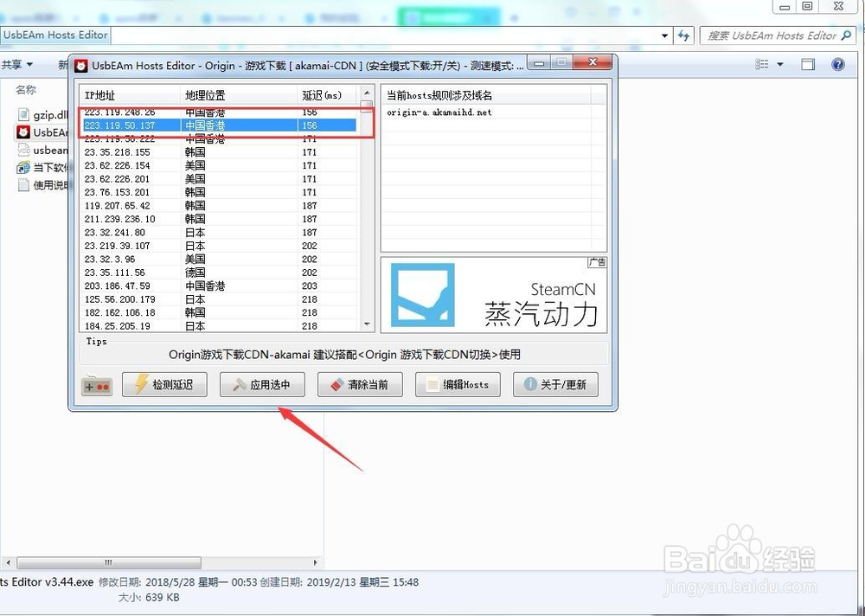Click the 名称 column header in Explorer

[26, 89]
